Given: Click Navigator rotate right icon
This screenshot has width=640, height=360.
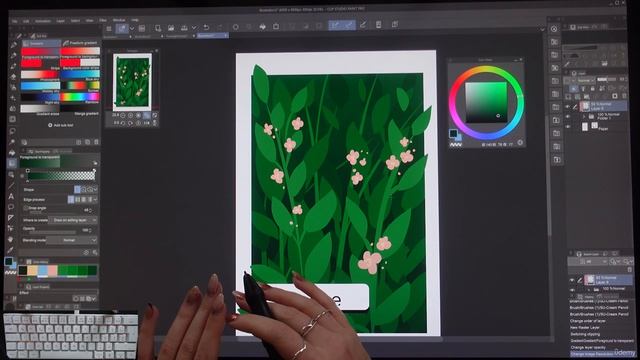Looking at the screenshot, I should tap(131, 123).
